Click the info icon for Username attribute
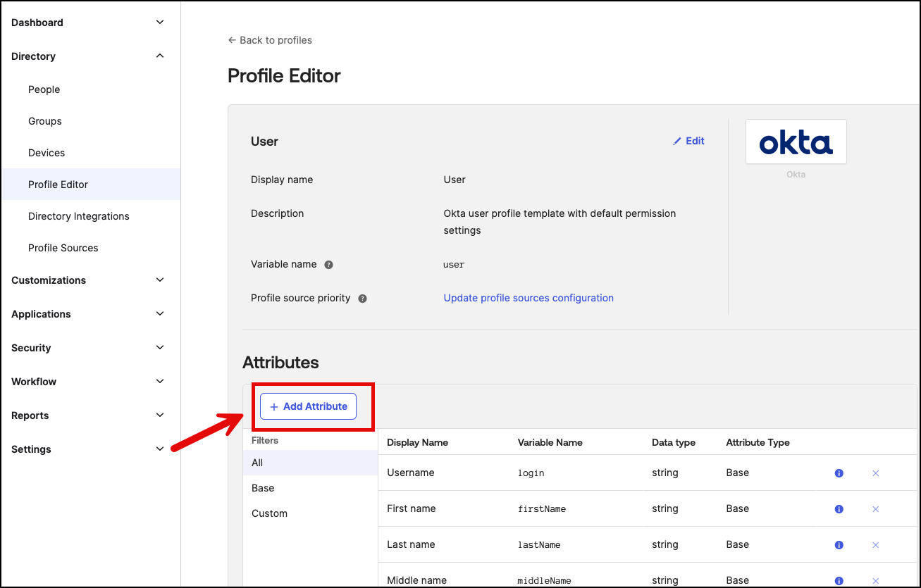Image resolution: width=921 pixels, height=588 pixels. (x=839, y=473)
